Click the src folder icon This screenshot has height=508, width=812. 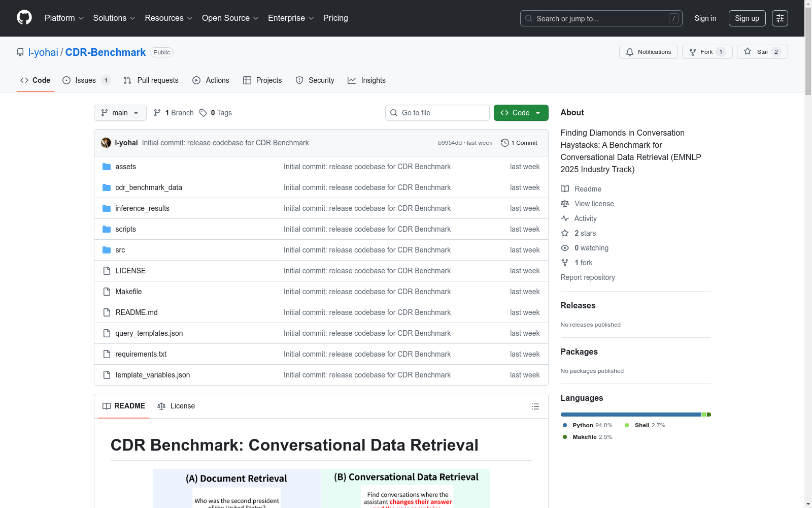pos(107,250)
